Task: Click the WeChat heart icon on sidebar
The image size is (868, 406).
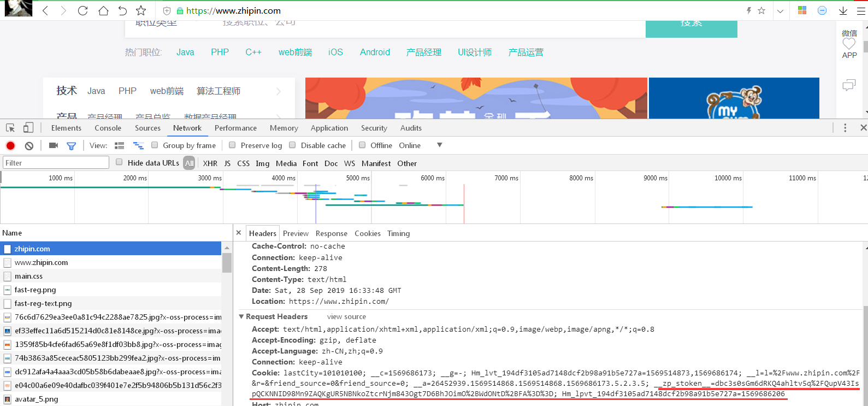Action: (x=849, y=43)
